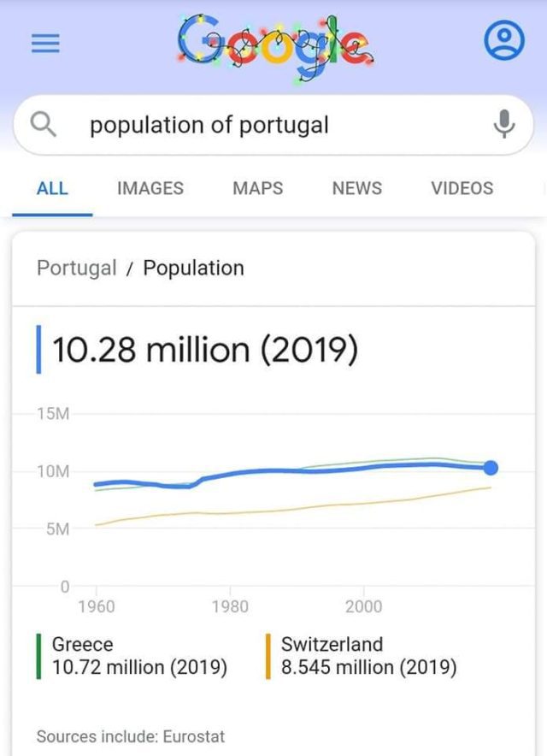
Task: Click the 10.28 million (2019) headline
Action: coord(205,350)
